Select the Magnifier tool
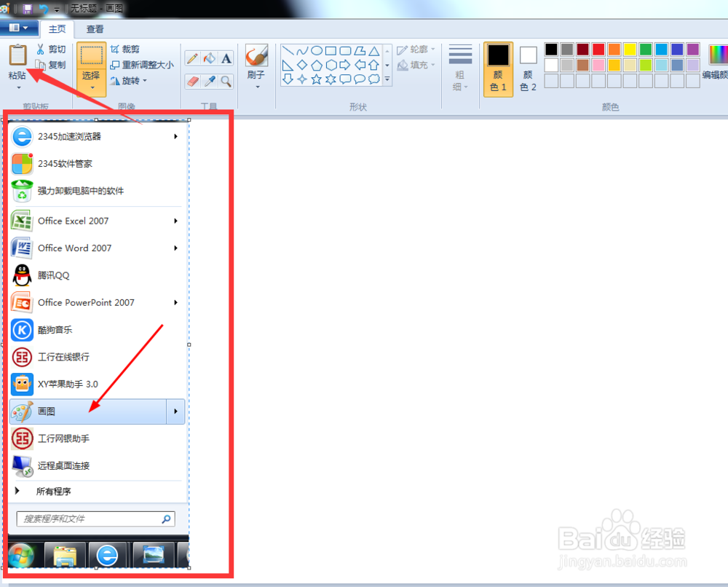This screenshot has height=587, width=728. pos(226,82)
